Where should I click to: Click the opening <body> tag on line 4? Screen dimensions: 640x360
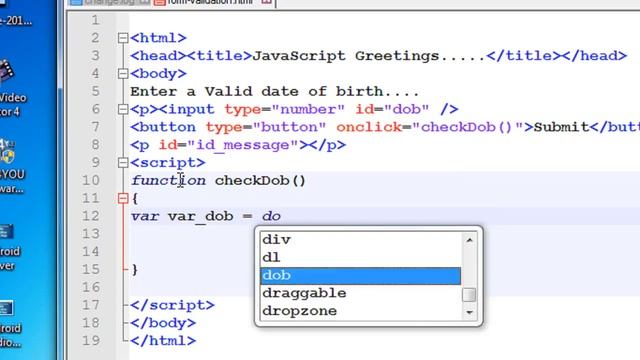(x=158, y=73)
